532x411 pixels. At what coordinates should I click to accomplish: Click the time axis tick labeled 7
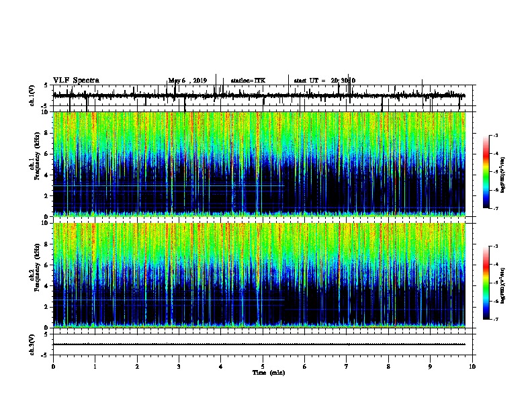[347, 367]
